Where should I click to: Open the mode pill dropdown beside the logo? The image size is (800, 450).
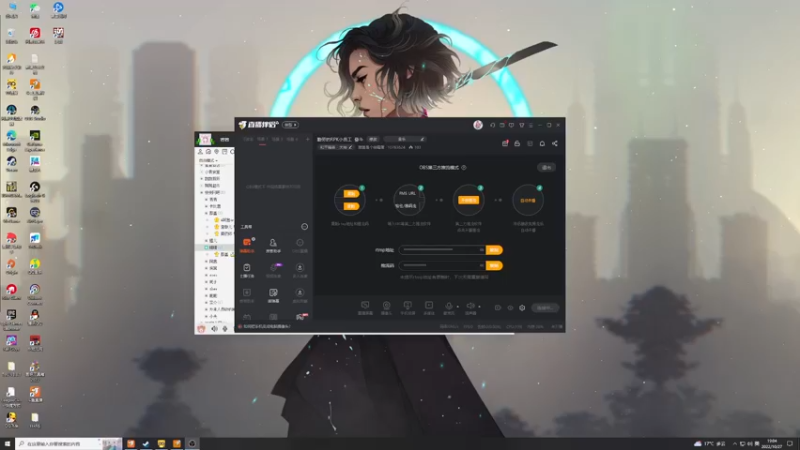[x=290, y=125]
